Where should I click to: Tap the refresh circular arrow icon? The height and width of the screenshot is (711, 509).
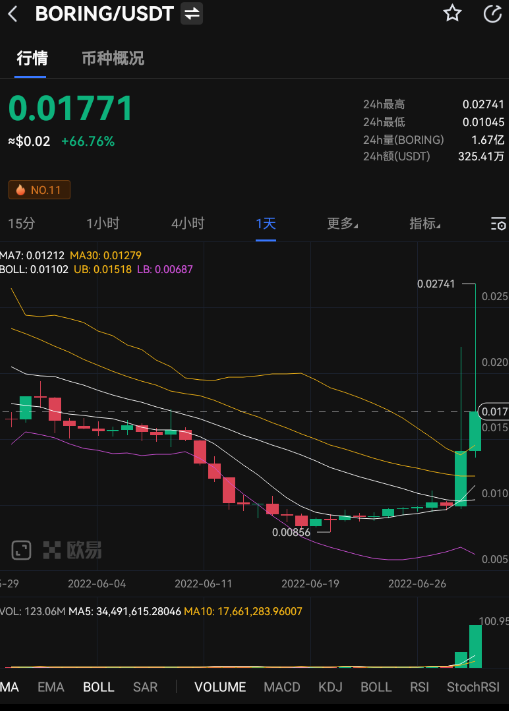click(x=493, y=14)
